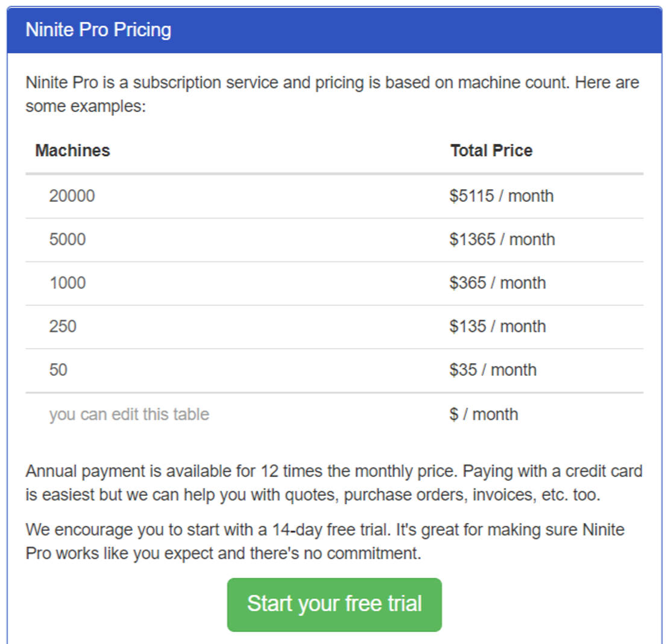Click the subscription service intro text

(x=332, y=95)
